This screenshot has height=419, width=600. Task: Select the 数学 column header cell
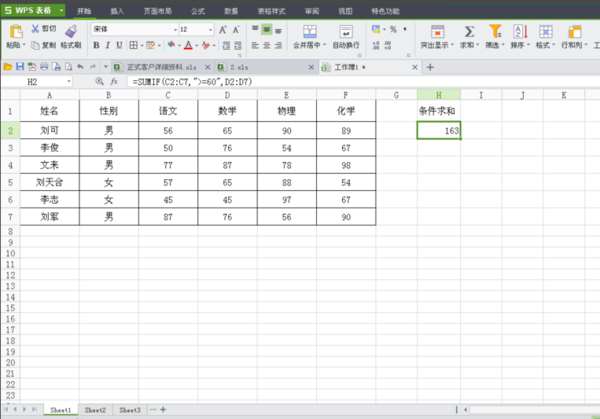227,111
